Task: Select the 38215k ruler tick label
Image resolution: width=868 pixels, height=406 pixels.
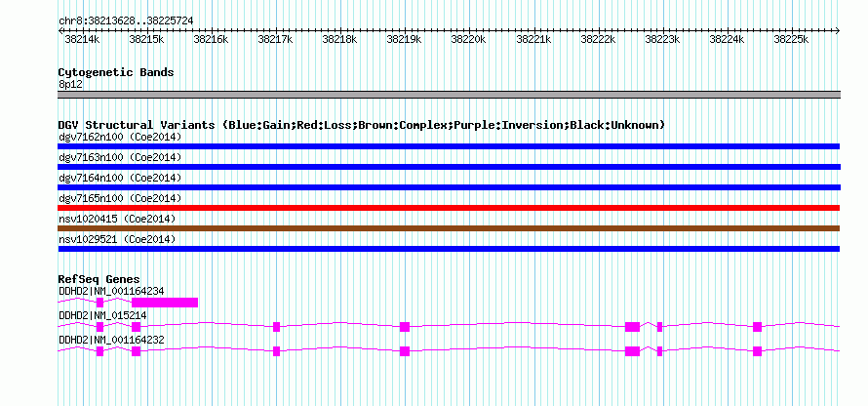Action: tap(146, 39)
